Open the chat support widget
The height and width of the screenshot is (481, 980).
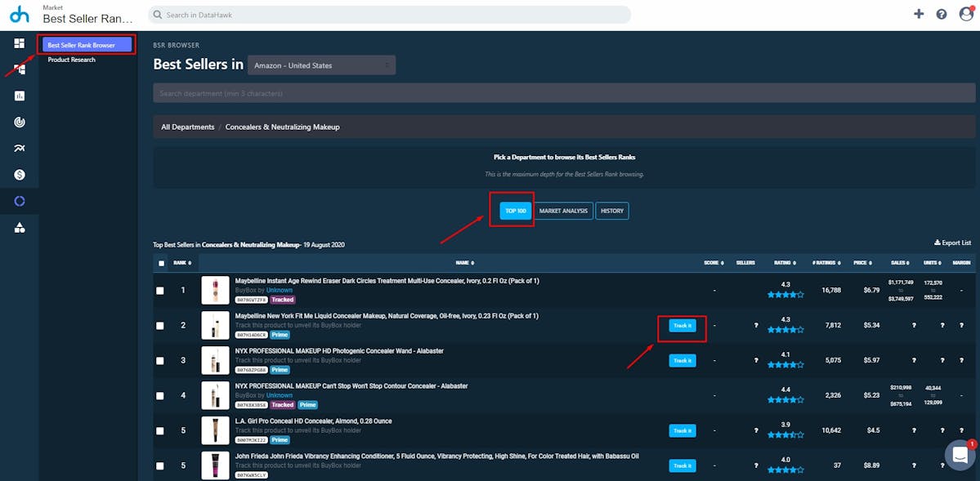[x=960, y=456]
